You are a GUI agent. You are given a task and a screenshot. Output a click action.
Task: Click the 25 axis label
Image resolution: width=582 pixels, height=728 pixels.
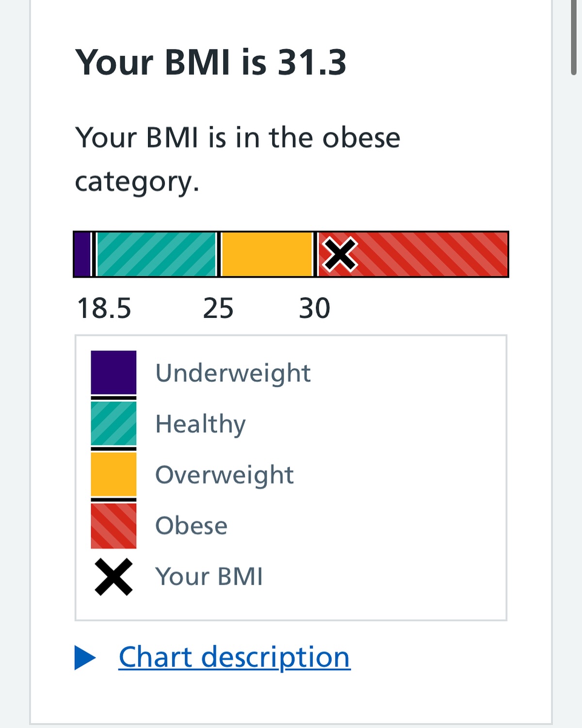218,308
